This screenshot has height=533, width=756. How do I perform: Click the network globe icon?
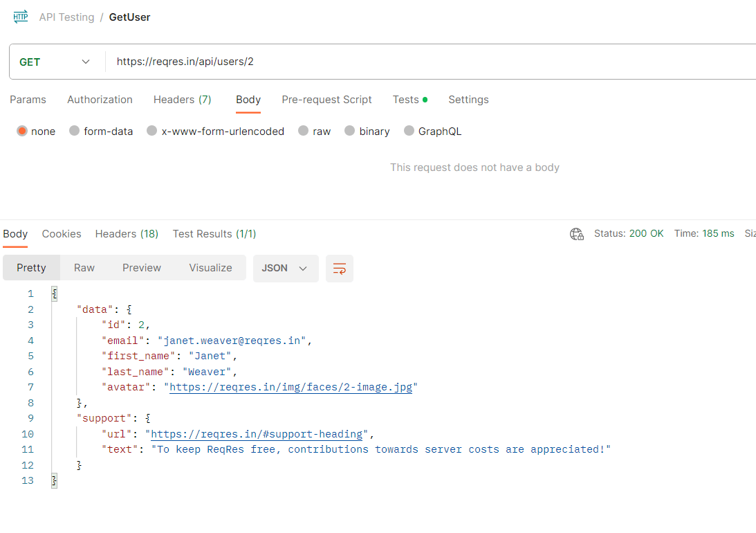click(x=576, y=234)
